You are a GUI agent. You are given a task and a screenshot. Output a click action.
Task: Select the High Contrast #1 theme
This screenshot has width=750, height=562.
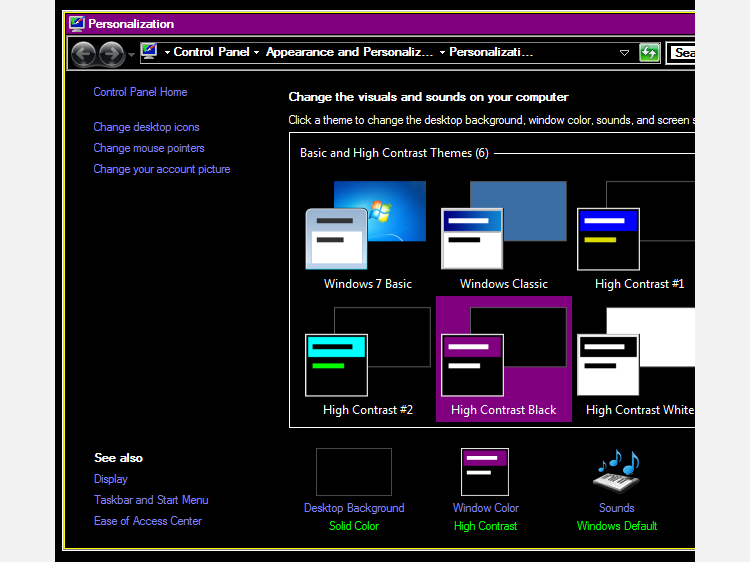point(636,235)
